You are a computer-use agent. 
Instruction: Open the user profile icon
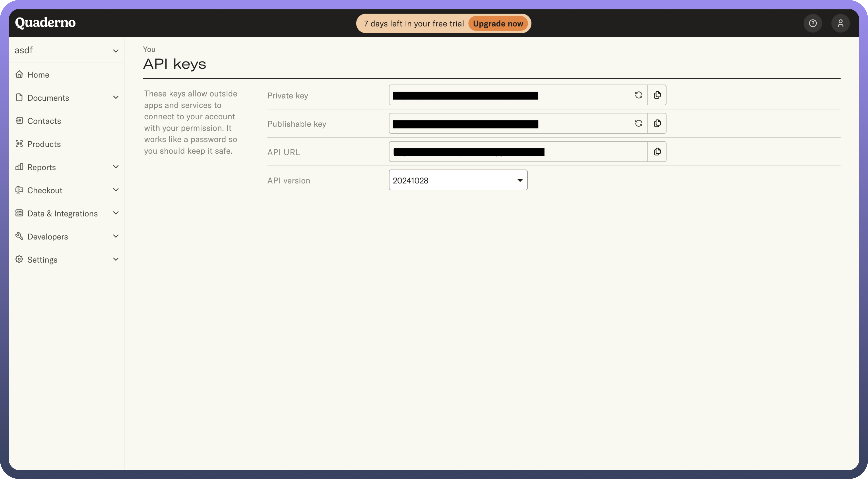(840, 23)
